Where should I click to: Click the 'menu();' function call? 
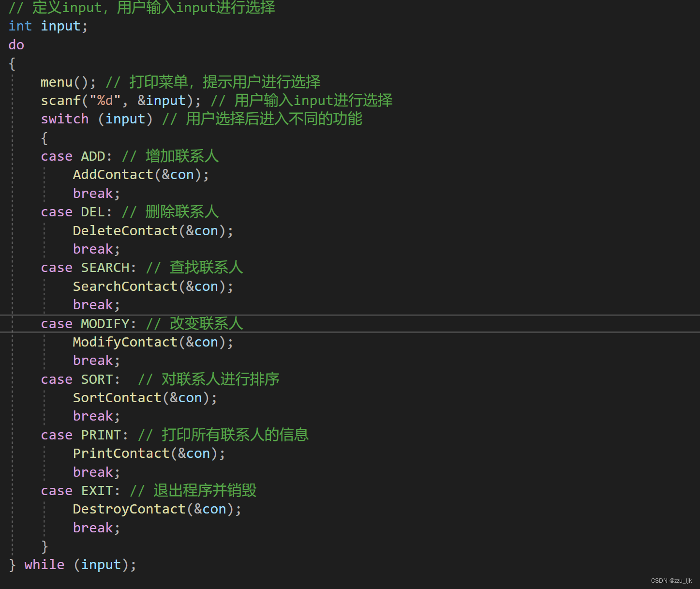69,82
